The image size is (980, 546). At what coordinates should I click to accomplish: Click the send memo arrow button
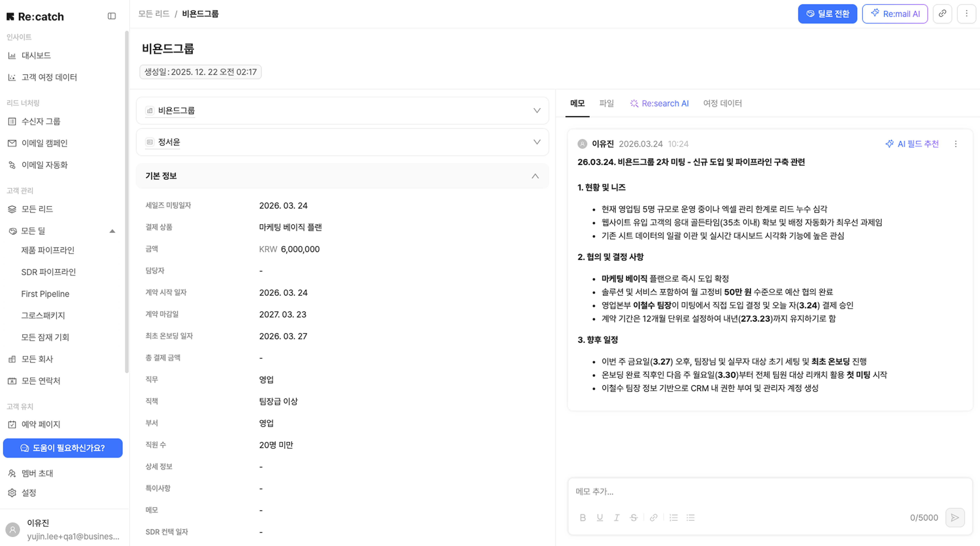954,517
